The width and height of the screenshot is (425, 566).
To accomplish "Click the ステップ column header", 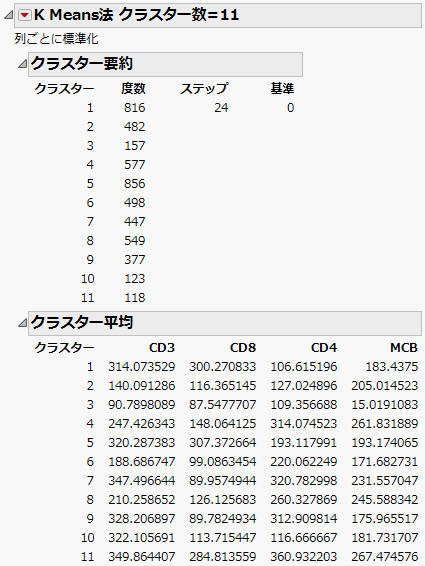I will click(x=204, y=89).
